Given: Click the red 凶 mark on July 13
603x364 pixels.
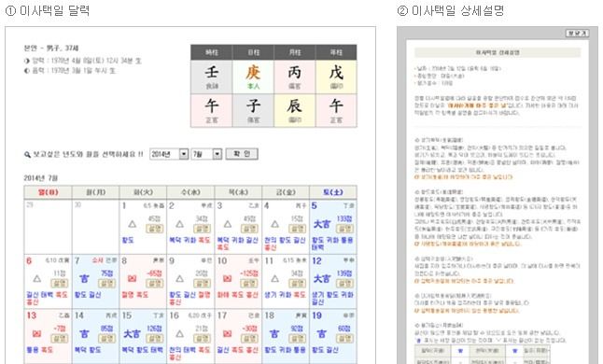Looking at the screenshot, I should tap(36, 333).
